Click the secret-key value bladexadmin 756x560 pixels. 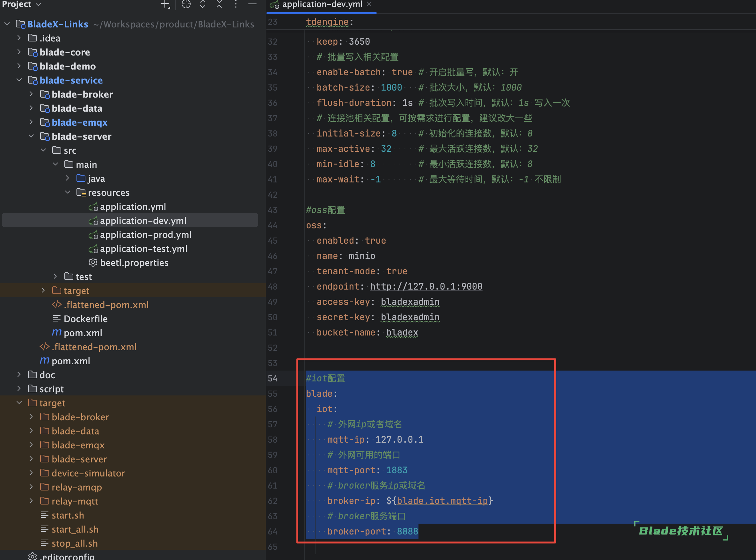[x=410, y=317]
